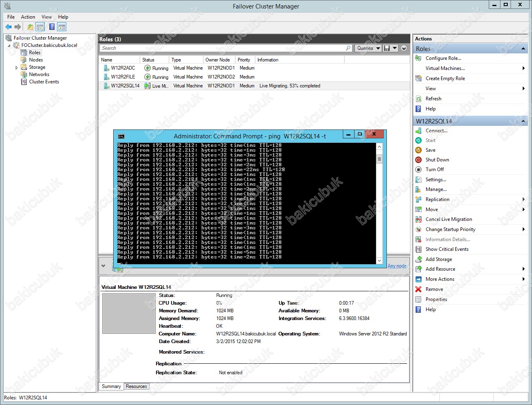Collapse the W12R2SQL14 actions section
Screen dimensions: 532x405
(x=524, y=121)
